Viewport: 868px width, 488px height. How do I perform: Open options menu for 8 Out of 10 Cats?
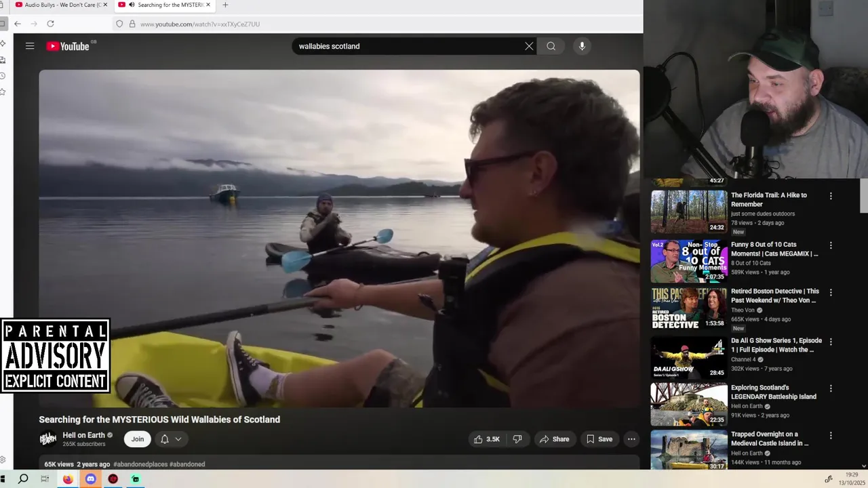[831, 245]
